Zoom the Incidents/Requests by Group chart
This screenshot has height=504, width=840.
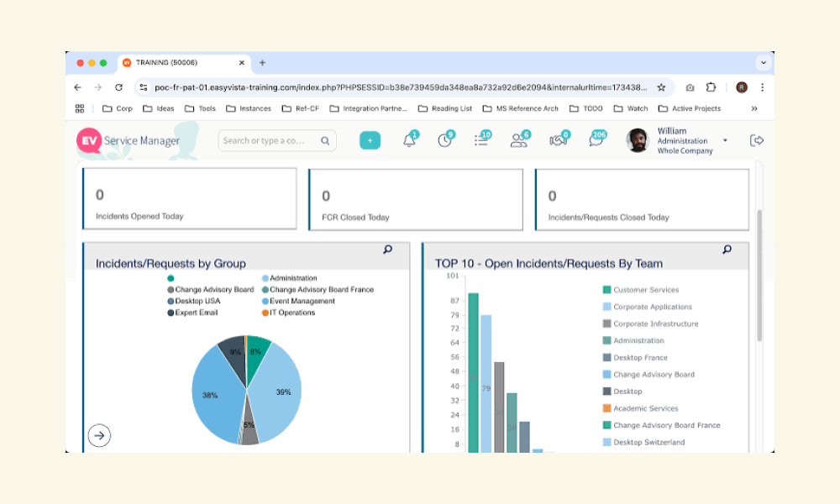pyautogui.click(x=387, y=249)
